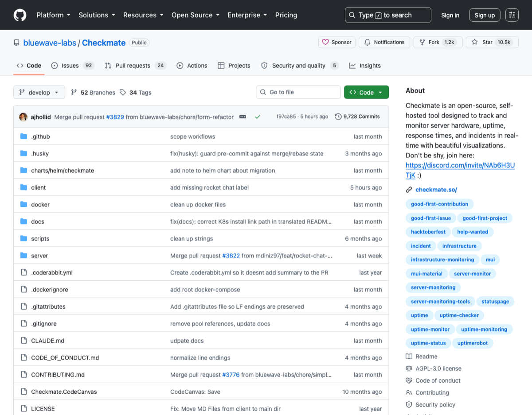Click the GitHub logo icon
The height and width of the screenshot is (415, 532).
pos(20,15)
